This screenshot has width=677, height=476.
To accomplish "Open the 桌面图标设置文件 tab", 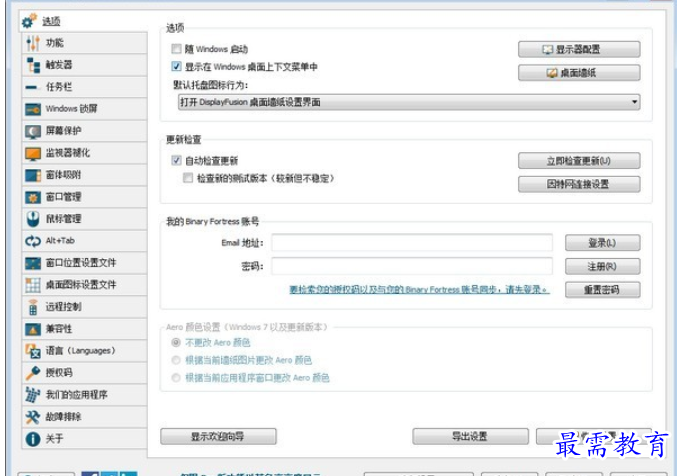I will point(85,285).
